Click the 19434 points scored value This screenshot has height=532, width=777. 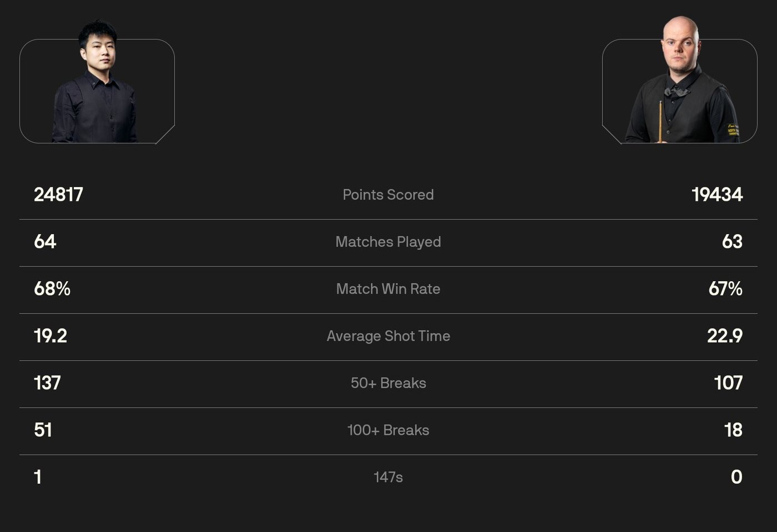(x=717, y=195)
